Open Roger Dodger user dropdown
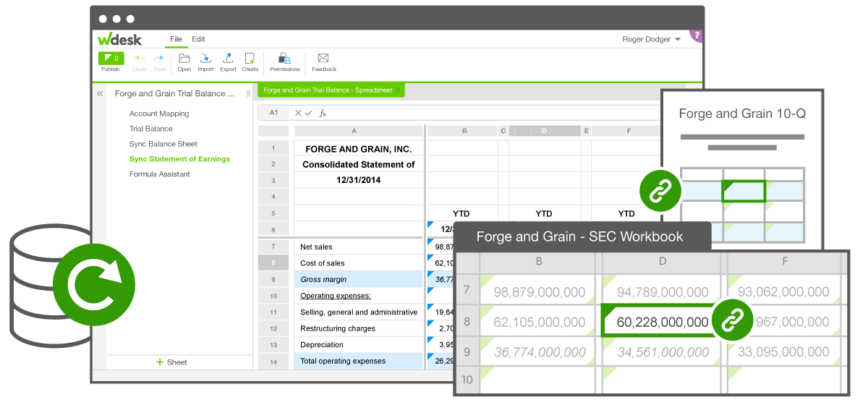Viewport: 868px width, 405px height. [652, 39]
